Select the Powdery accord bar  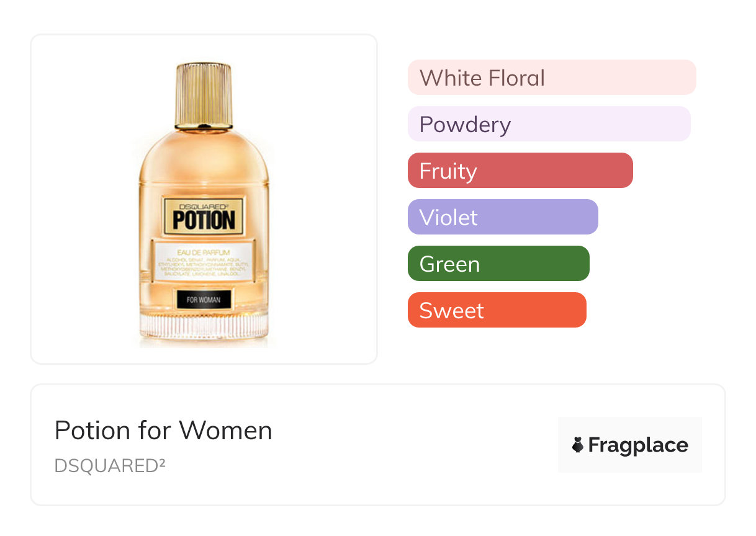tap(549, 124)
